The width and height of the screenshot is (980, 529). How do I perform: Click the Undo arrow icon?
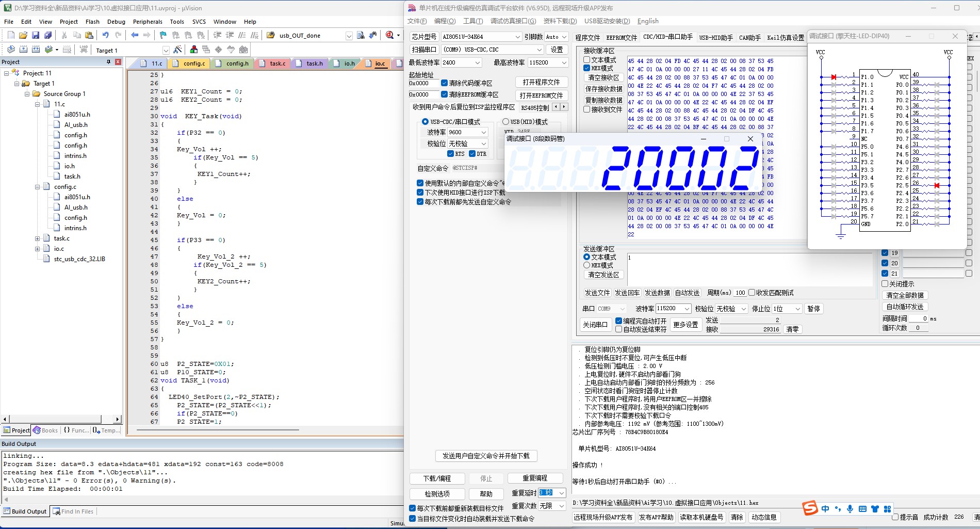[105, 35]
